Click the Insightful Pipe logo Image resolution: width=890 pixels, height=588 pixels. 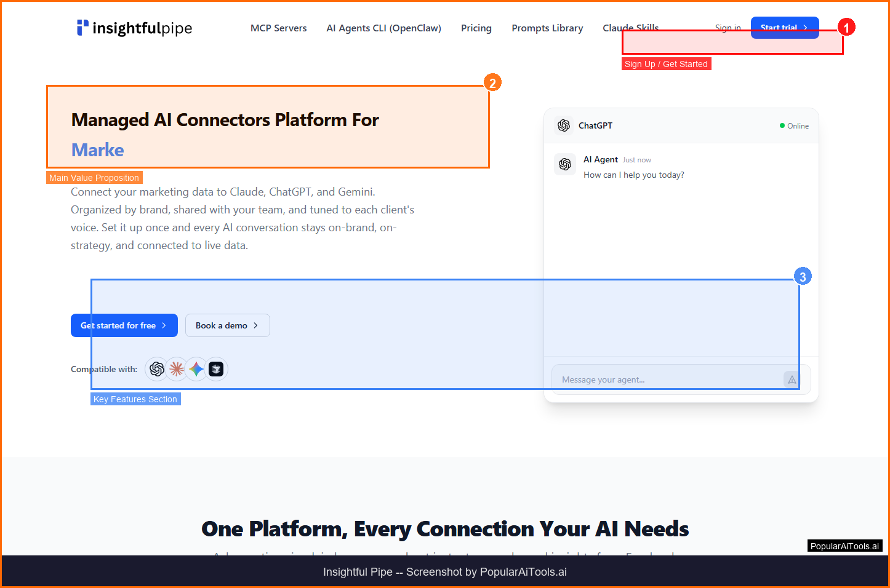pos(134,28)
